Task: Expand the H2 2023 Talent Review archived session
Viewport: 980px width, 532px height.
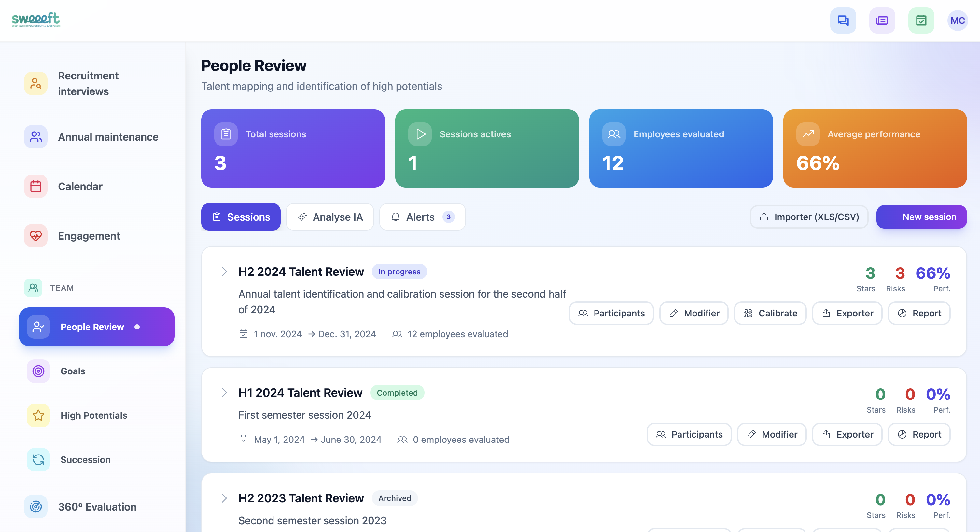Action: point(224,498)
